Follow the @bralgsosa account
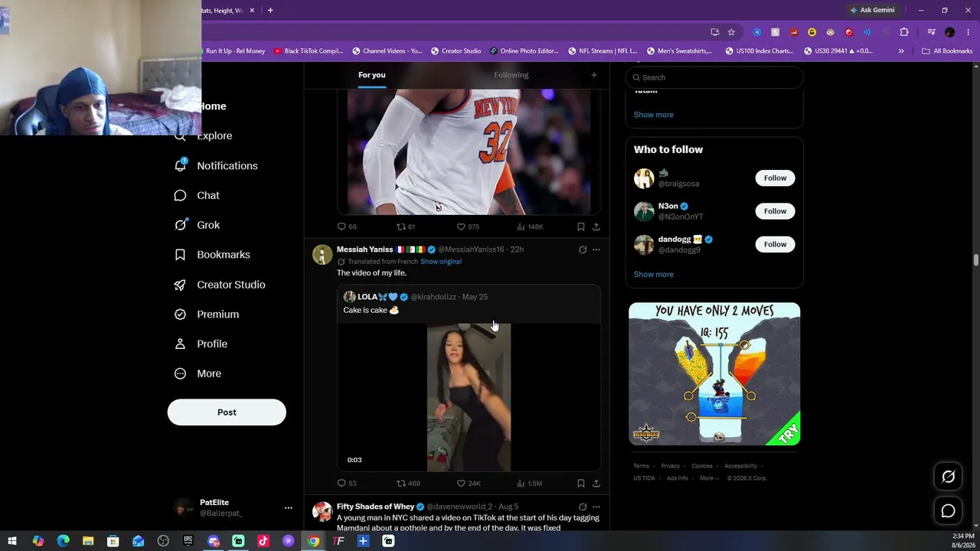The width and height of the screenshot is (980, 551). click(775, 178)
